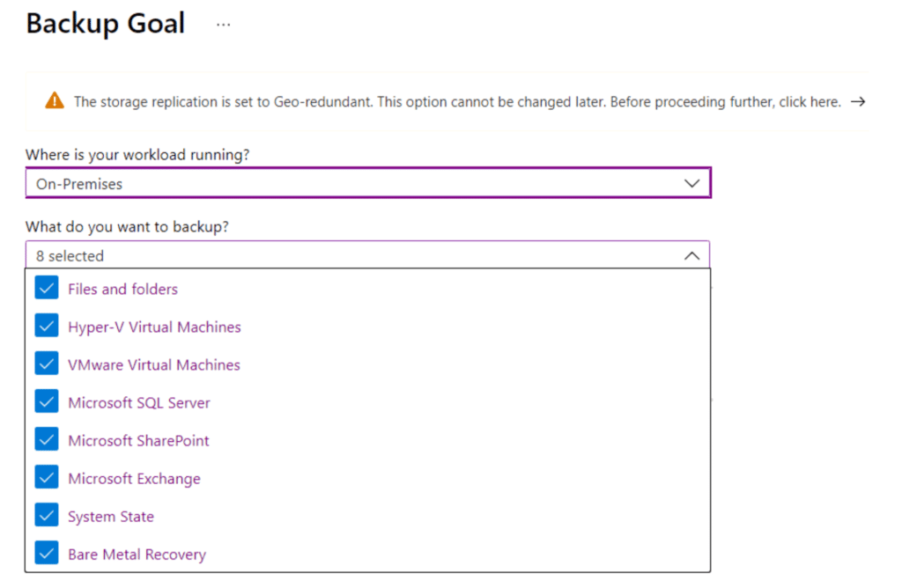Click the Files and folders label

pyautogui.click(x=122, y=289)
